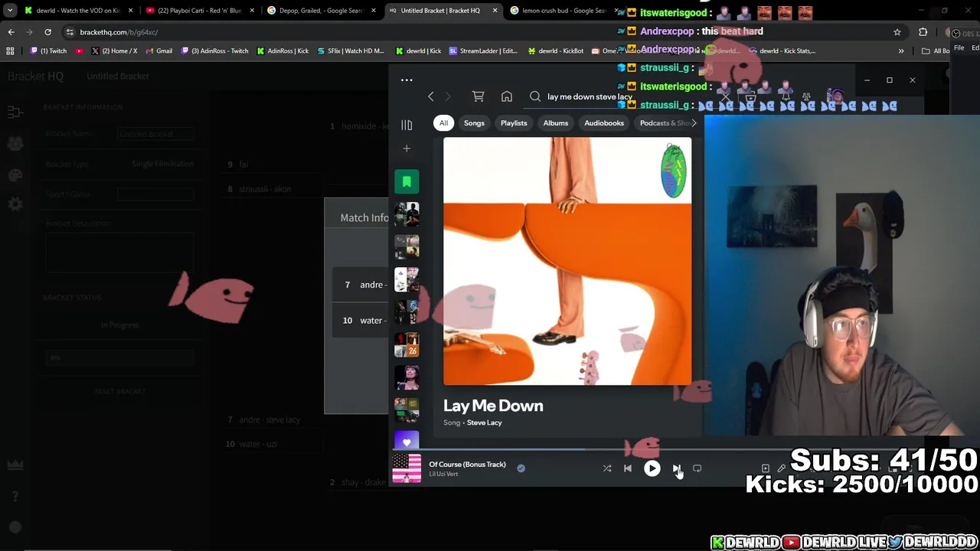Click the 'lay me down steve lacy' search field
Image resolution: width=980 pixels, height=551 pixels.
pos(590,96)
